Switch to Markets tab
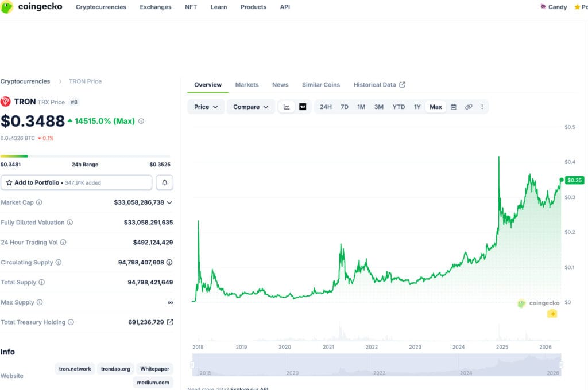The image size is (588, 390). click(247, 85)
